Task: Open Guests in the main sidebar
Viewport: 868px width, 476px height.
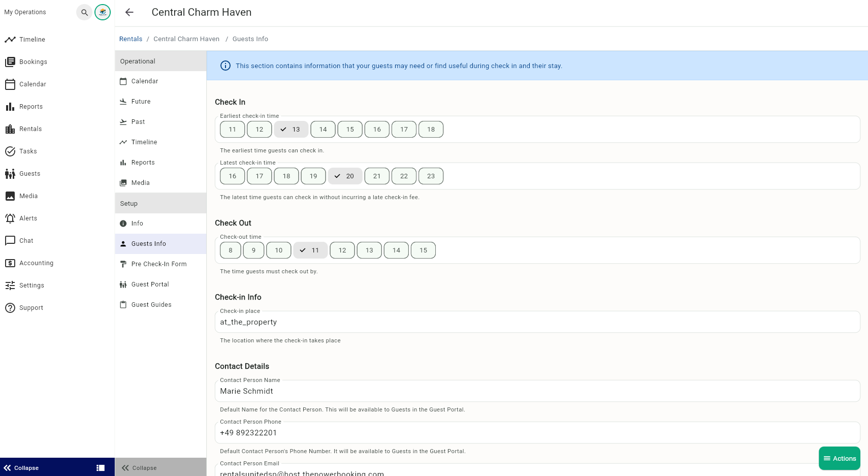Action: coord(57,174)
